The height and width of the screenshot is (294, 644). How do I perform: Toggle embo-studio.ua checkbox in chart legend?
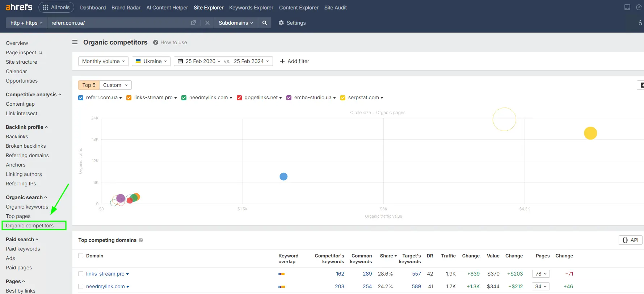[289, 98]
